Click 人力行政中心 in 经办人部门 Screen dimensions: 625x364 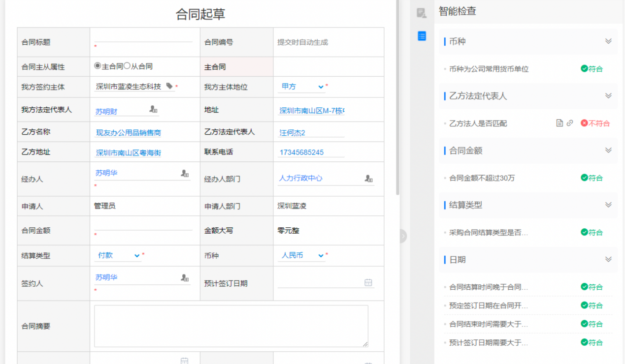300,178
